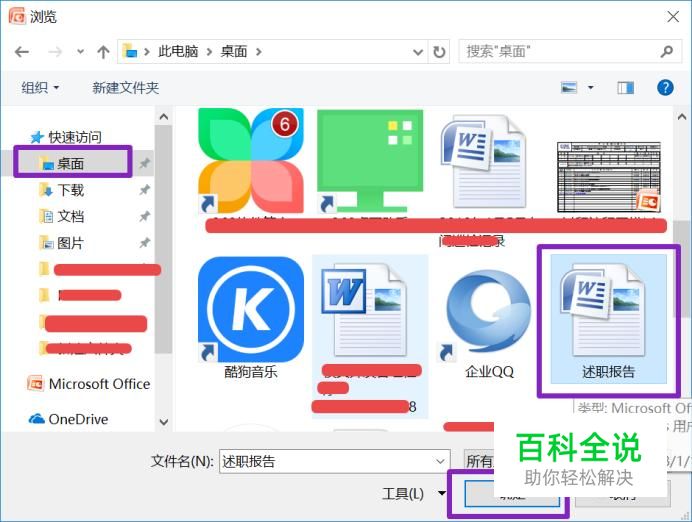Screen dimensions: 692x522
Task: Select the green monitor shortcut icon
Action: 370,161
